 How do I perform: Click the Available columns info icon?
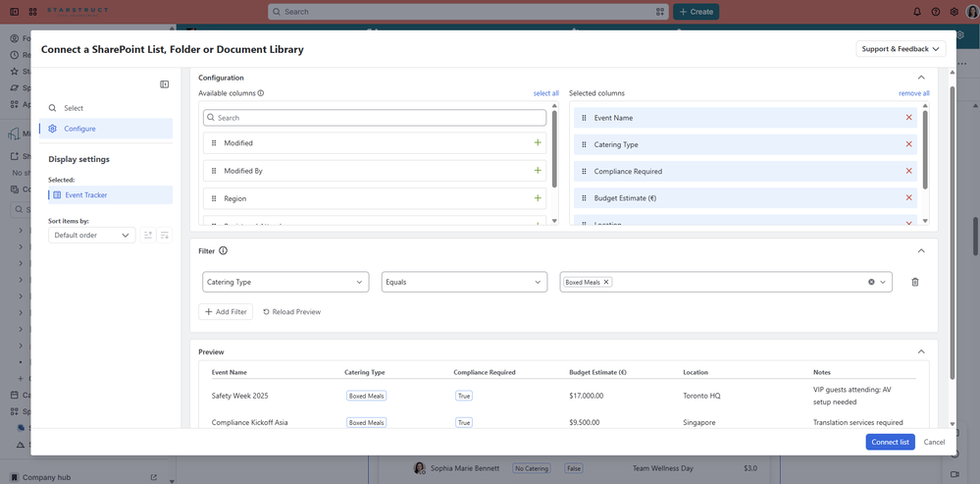point(261,93)
